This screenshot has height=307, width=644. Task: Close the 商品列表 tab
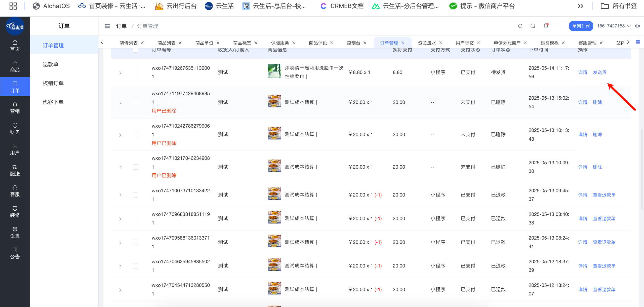pyautogui.click(x=180, y=43)
